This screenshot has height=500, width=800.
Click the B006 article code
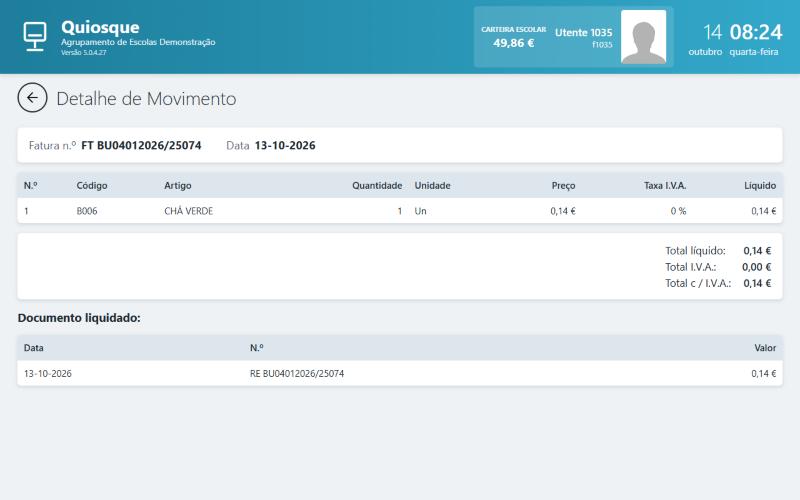coord(87,211)
